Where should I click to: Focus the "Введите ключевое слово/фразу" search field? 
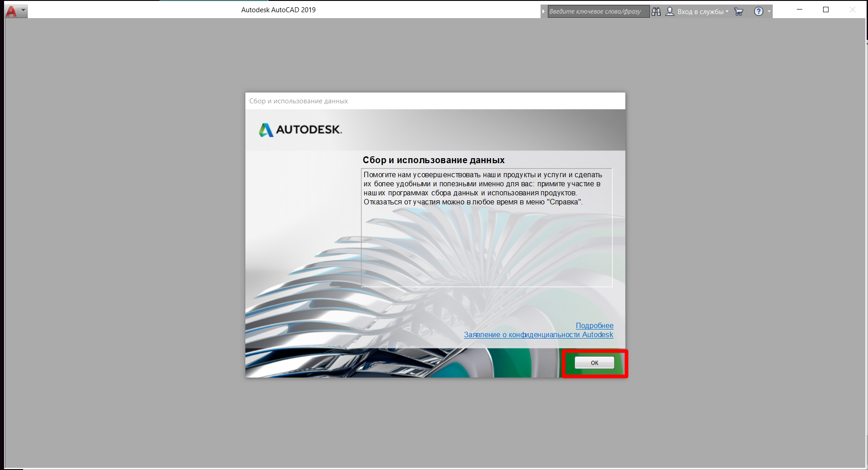pyautogui.click(x=598, y=11)
